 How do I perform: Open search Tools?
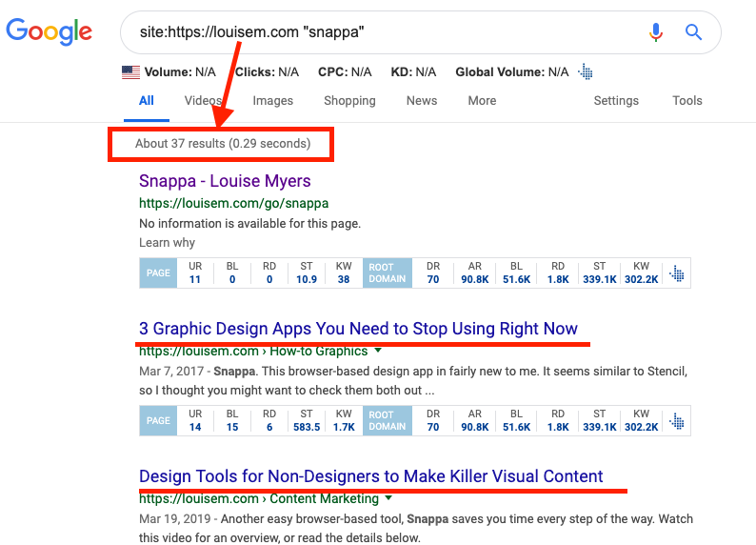pyautogui.click(x=687, y=101)
